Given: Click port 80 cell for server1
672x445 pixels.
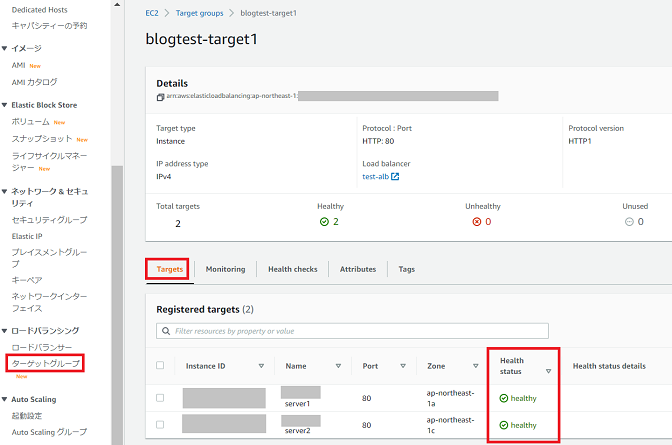Looking at the screenshot, I should coord(366,398).
